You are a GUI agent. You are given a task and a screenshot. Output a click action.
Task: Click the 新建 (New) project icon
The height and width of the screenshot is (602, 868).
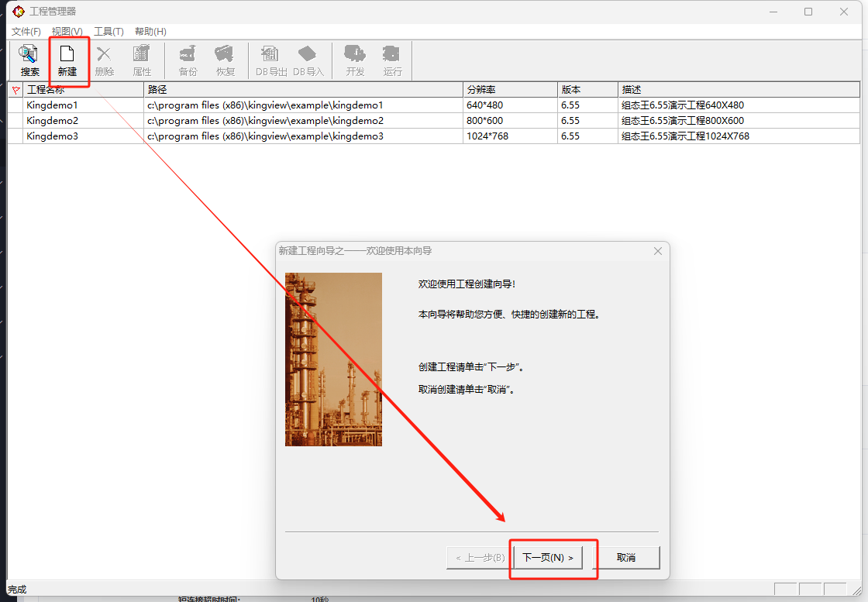67,60
